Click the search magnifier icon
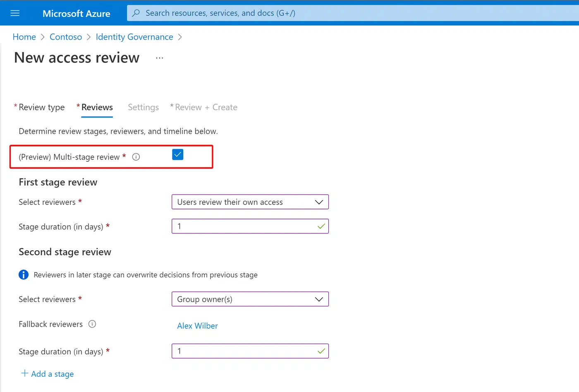 (x=136, y=13)
